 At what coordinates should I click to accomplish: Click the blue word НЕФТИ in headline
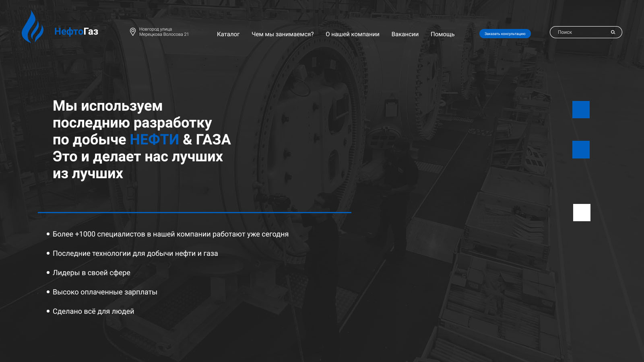tap(154, 140)
